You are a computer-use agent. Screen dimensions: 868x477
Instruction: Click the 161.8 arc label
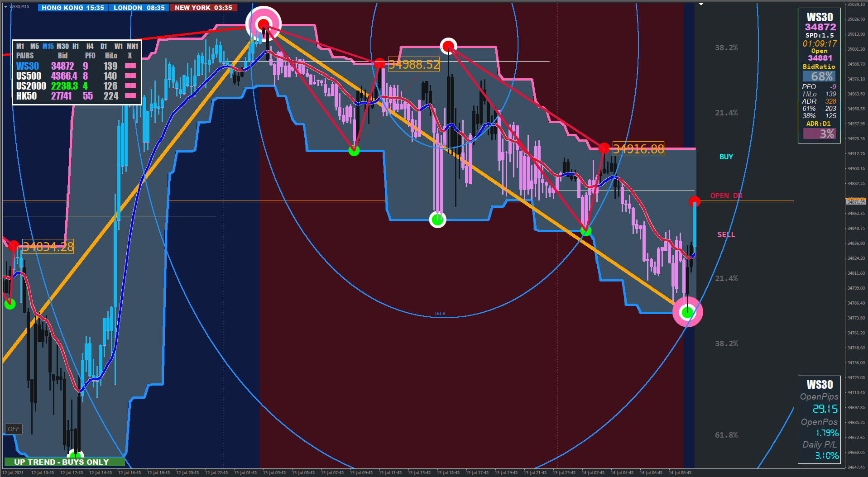coord(440,314)
